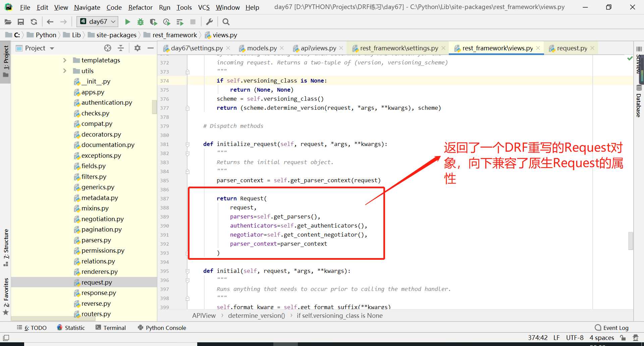Switch to the api\views.py tab

click(318, 48)
